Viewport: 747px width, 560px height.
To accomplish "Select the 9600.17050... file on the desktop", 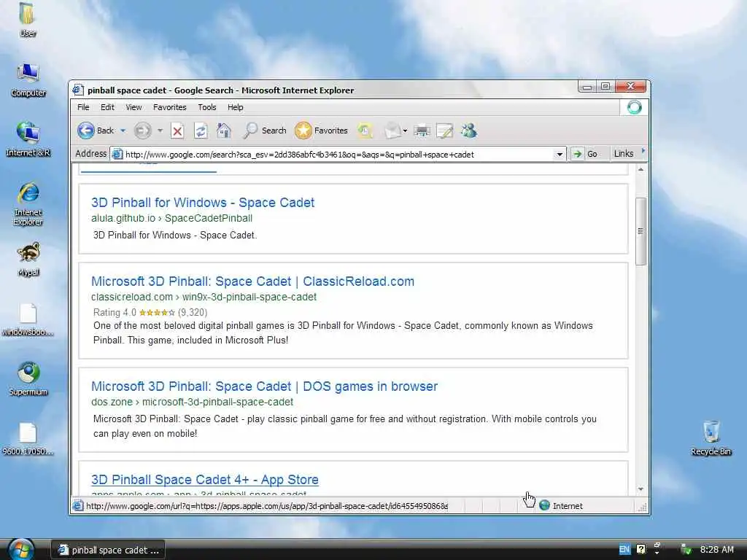I will point(28,439).
